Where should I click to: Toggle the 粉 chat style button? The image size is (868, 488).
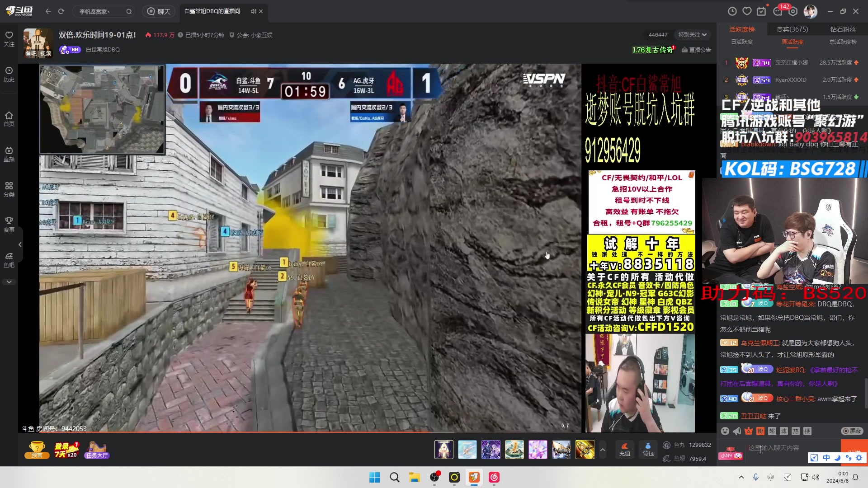coord(760,431)
